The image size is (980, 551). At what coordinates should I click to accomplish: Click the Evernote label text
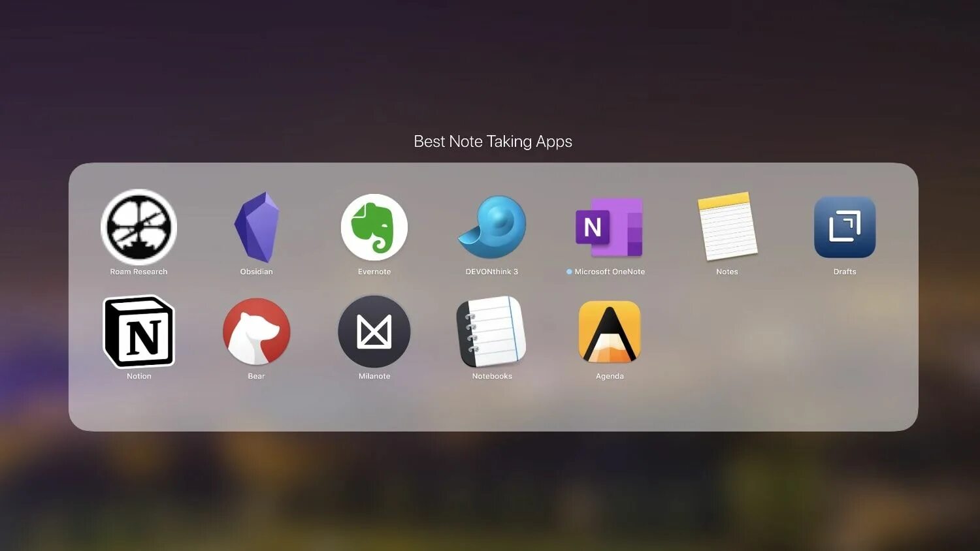click(374, 272)
